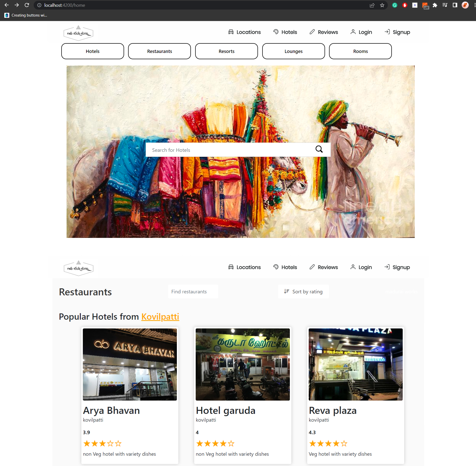Select the Rooms category button
Screen dimensions: 476x466
360,51
